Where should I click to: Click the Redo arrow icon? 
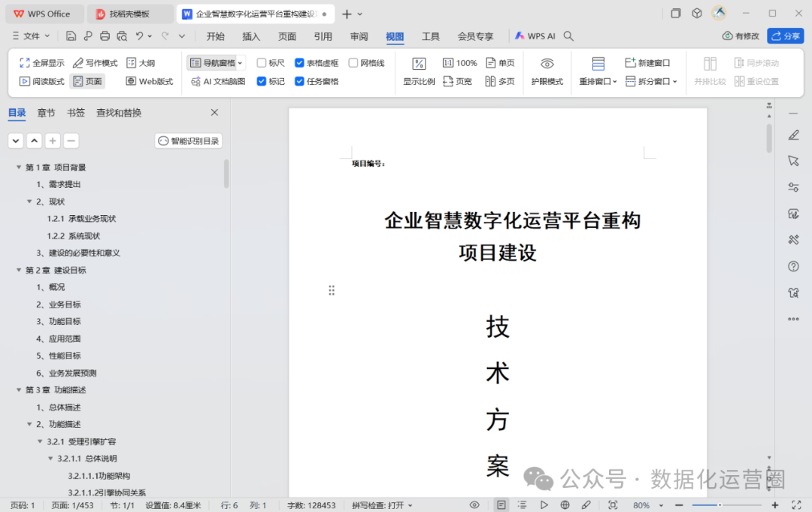[165, 36]
